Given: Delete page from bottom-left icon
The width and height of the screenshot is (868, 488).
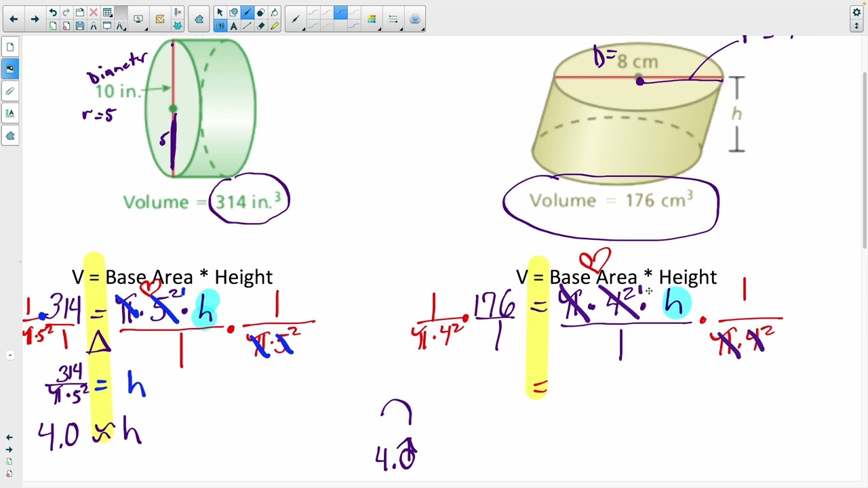Looking at the screenshot, I should click(x=9, y=474).
